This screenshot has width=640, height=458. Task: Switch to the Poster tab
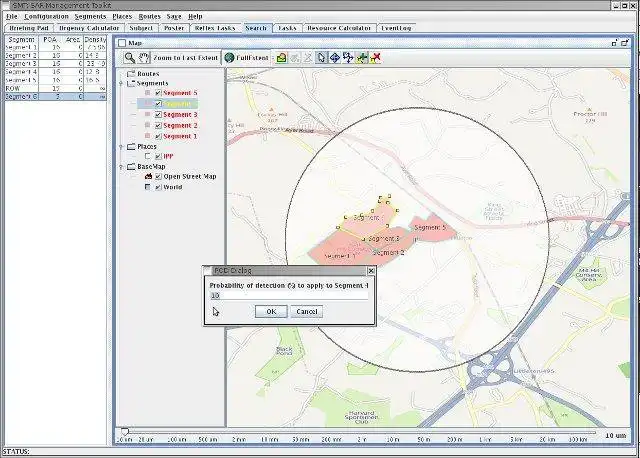(x=174, y=28)
